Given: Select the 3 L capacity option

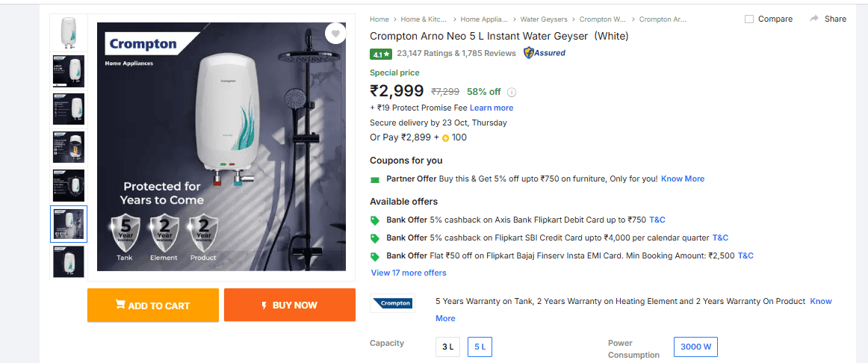Looking at the screenshot, I should 447,347.
